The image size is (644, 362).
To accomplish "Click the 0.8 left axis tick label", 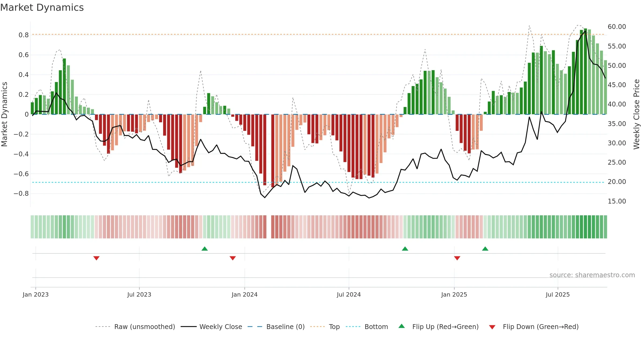I will point(24,35).
